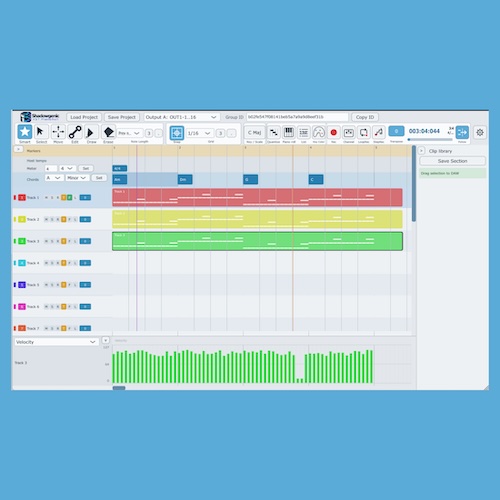
Task: Click the cyan Track 4 color swatch
Action: click(22, 263)
